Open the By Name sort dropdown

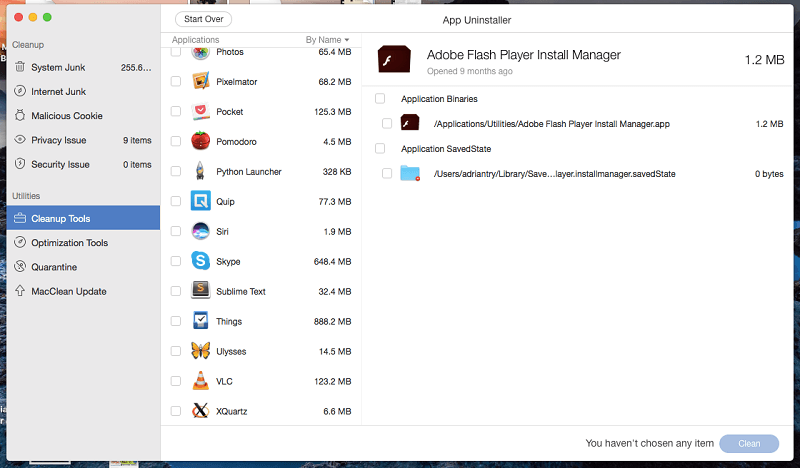click(327, 40)
